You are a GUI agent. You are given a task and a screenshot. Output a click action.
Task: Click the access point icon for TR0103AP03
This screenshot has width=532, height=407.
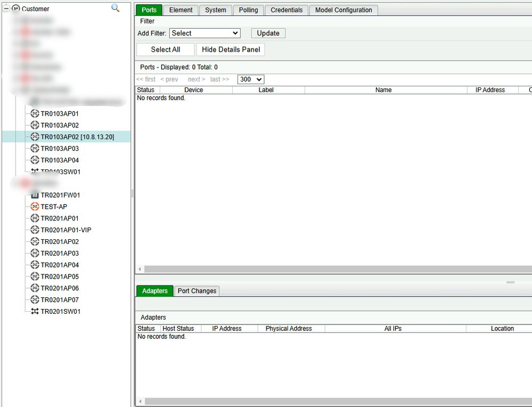pos(35,148)
